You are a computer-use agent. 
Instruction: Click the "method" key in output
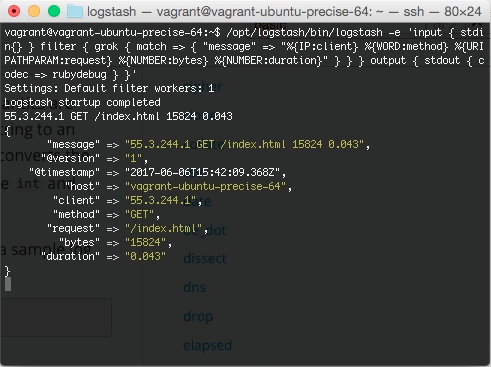[76, 214]
